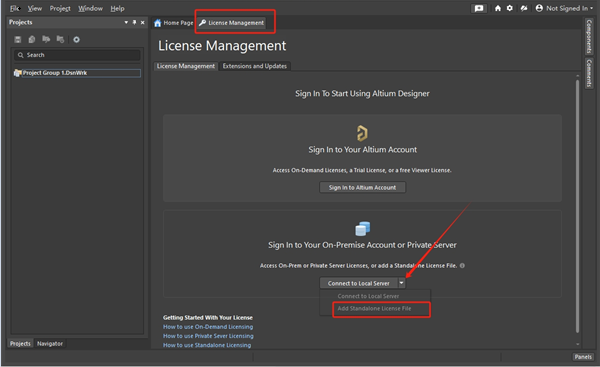This screenshot has width=600, height=367.
Task: Click the Save icon in Projects toolbar
Action: 18,39
